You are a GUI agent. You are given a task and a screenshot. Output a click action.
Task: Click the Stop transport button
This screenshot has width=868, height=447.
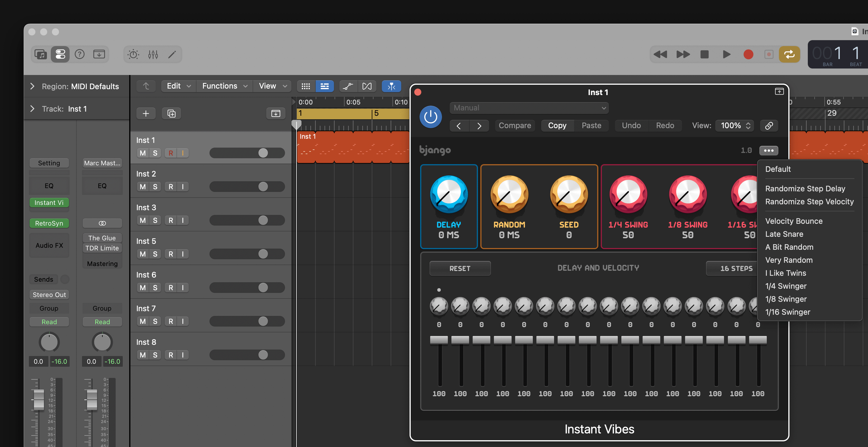(705, 54)
